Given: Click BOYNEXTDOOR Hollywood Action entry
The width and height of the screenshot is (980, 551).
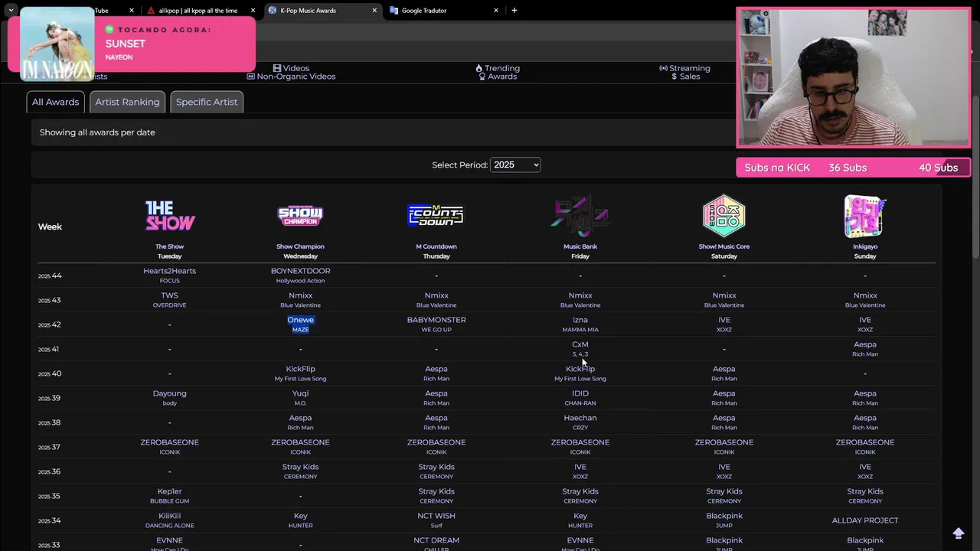Looking at the screenshot, I should 300,275.
